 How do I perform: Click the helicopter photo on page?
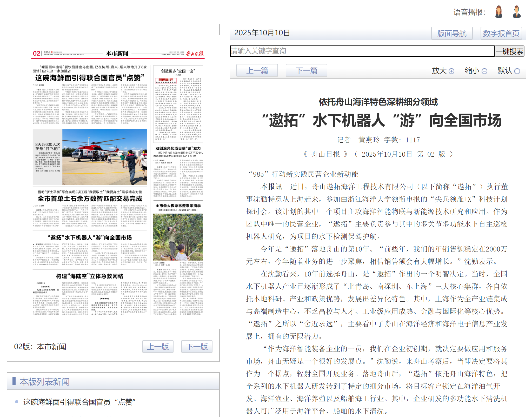104,157
